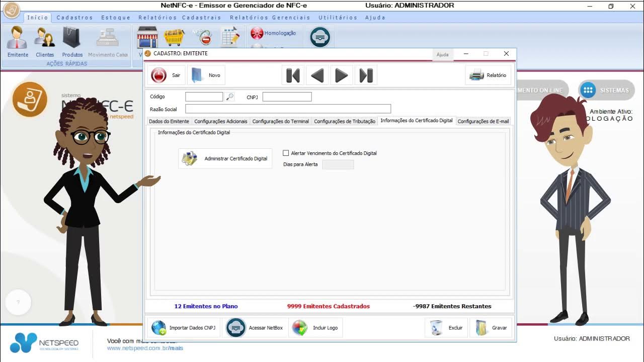644x362 pixels.
Task: Open the Cadastros menu
Action: 75,18
